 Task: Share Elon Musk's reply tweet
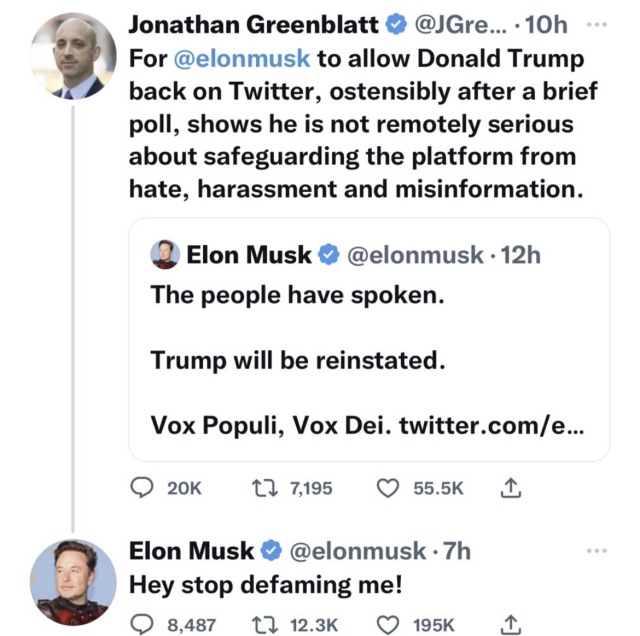509,624
